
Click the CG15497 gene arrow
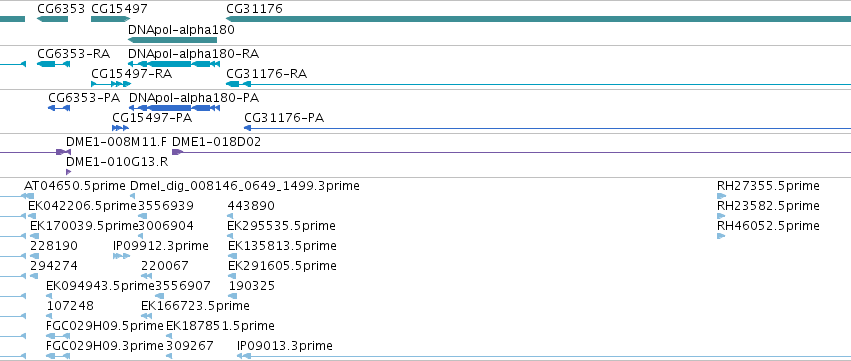click(111, 20)
